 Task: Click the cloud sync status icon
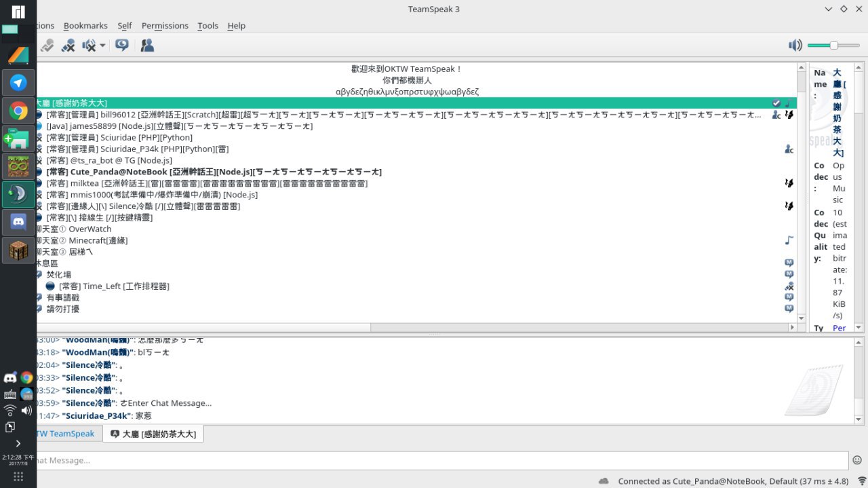pyautogui.click(x=604, y=481)
